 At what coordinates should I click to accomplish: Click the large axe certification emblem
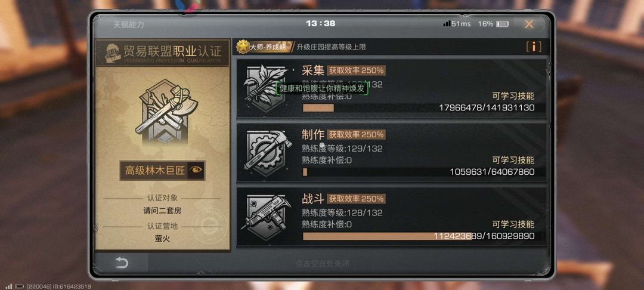(162, 112)
